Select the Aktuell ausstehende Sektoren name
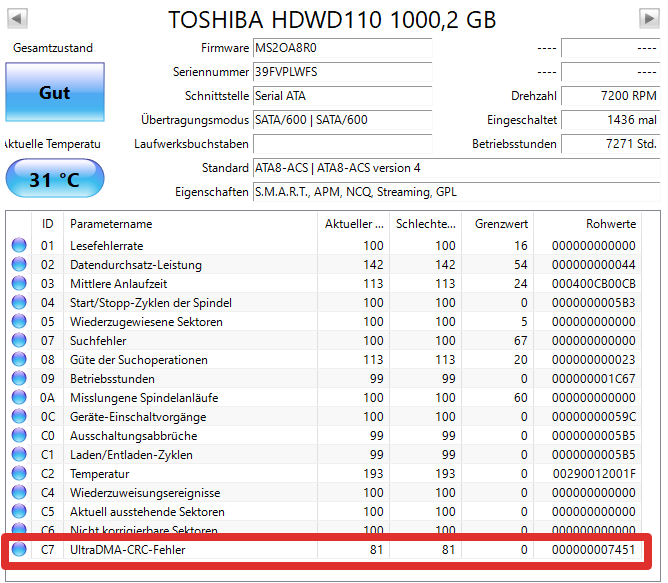 click(147, 511)
